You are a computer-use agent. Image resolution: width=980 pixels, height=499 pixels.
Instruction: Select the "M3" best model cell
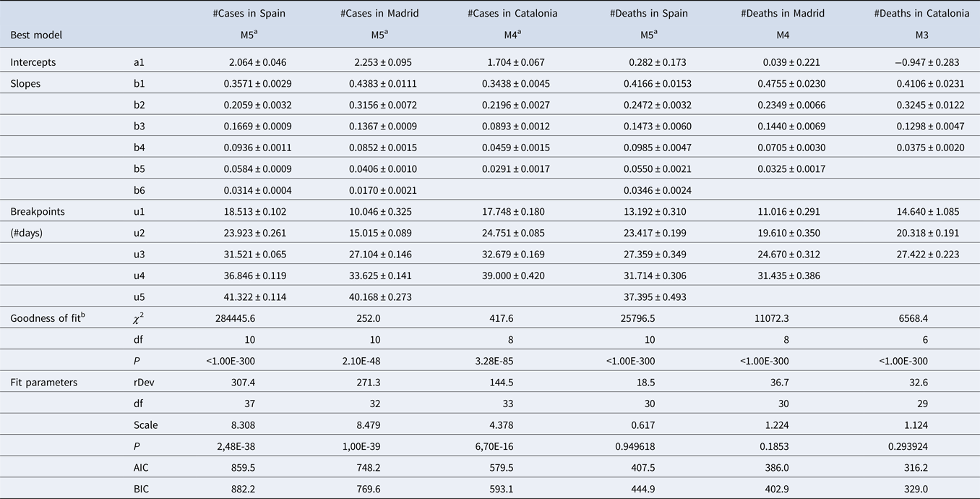pos(921,35)
